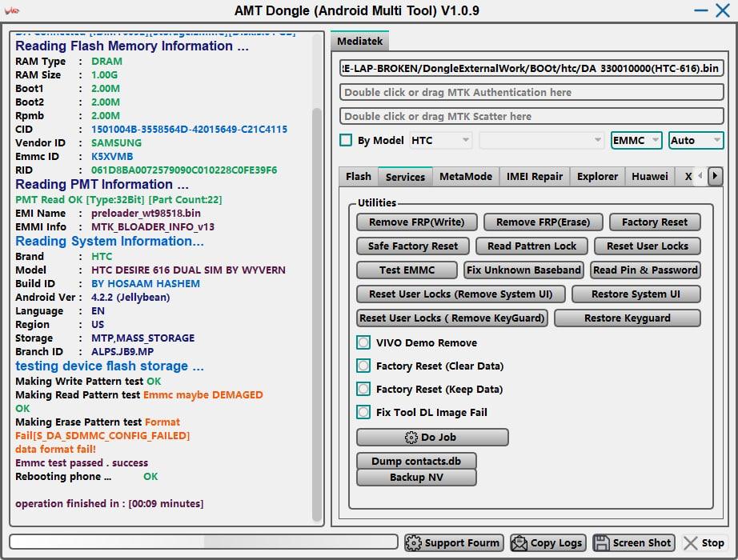Select Fix Tool DL Image Fail option

click(363, 412)
